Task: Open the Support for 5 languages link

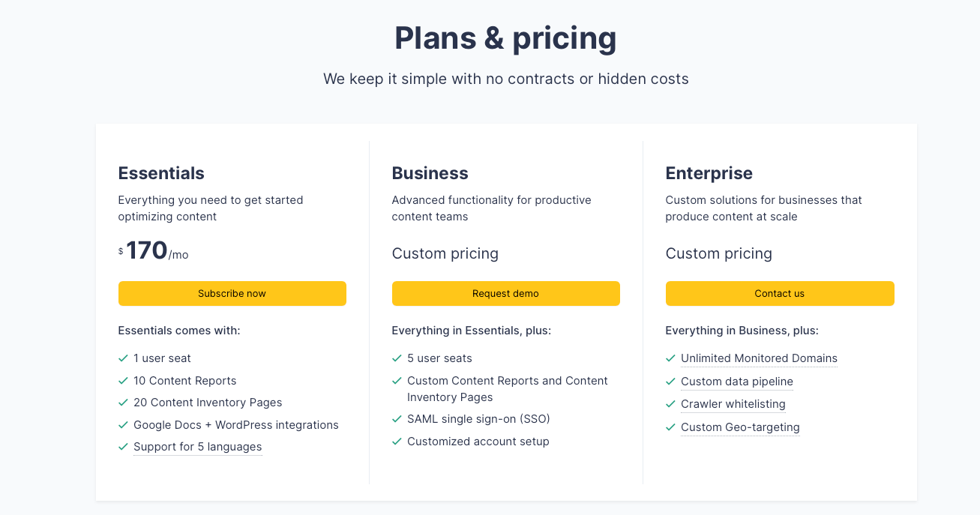Action: [197, 447]
